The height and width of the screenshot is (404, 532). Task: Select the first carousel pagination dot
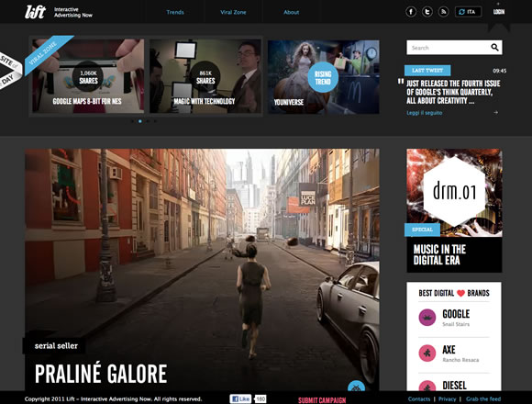pos(132,121)
